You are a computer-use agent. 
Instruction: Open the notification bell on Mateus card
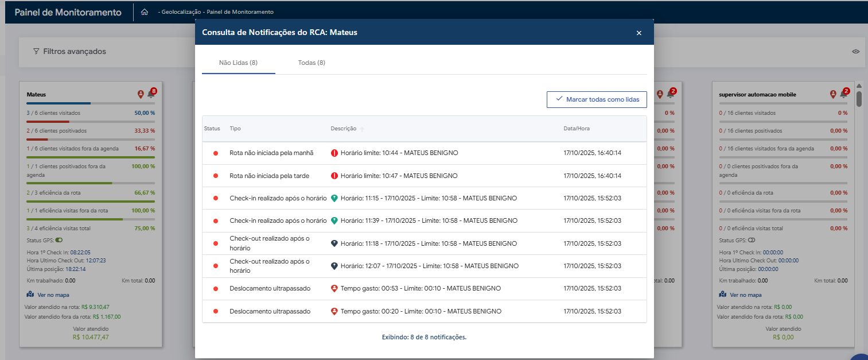point(151,94)
